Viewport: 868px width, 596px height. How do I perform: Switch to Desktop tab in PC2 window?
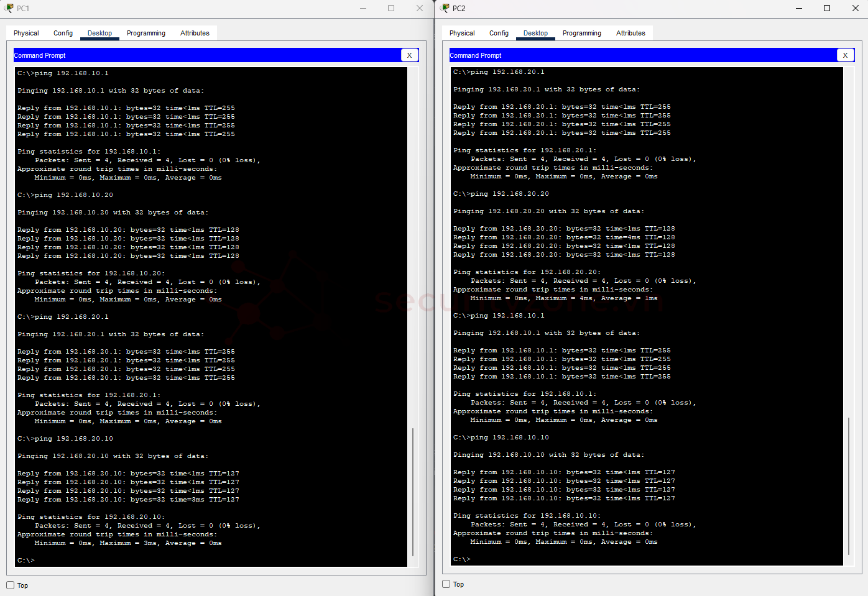pyautogui.click(x=535, y=33)
